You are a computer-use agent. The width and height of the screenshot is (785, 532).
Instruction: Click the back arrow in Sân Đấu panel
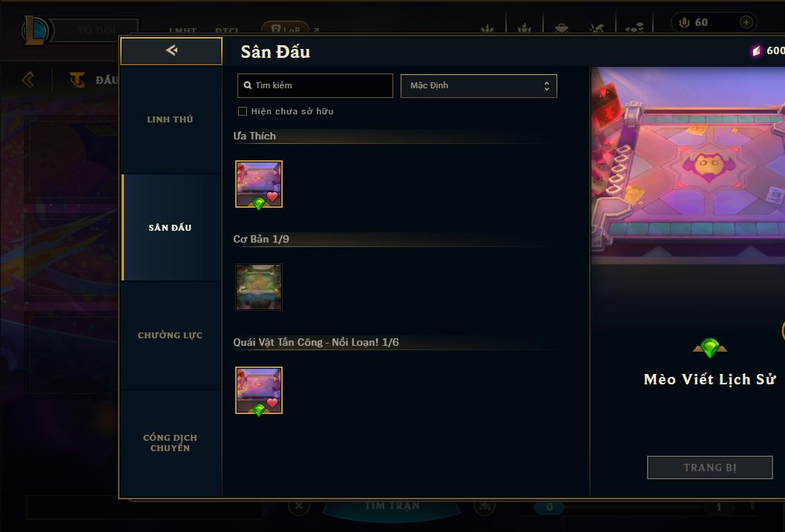[171, 50]
